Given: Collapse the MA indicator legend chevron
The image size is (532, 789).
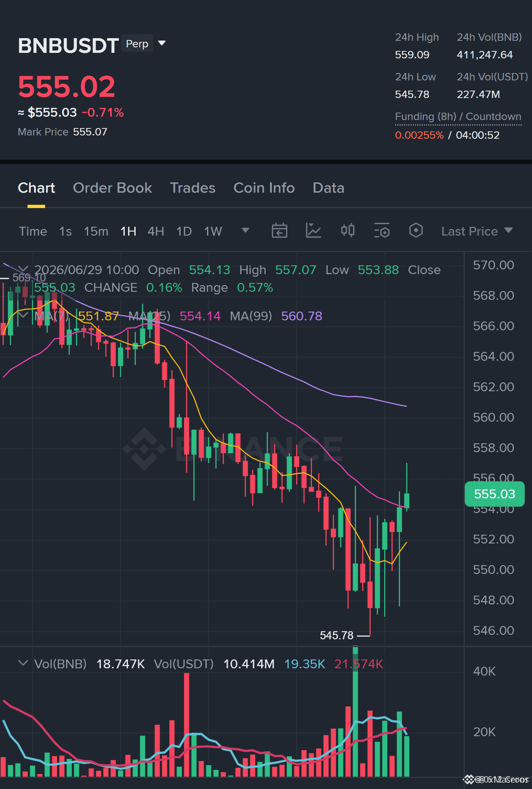Looking at the screenshot, I should [x=23, y=315].
